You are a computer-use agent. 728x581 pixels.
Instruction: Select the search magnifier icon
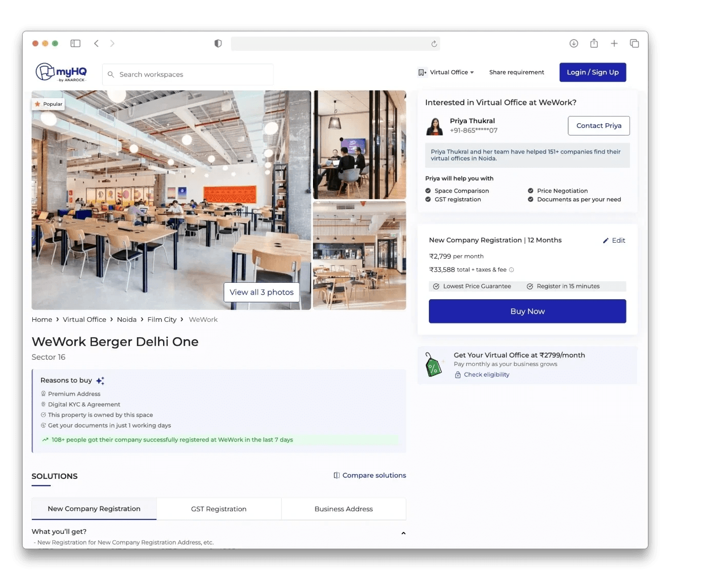[x=111, y=74]
